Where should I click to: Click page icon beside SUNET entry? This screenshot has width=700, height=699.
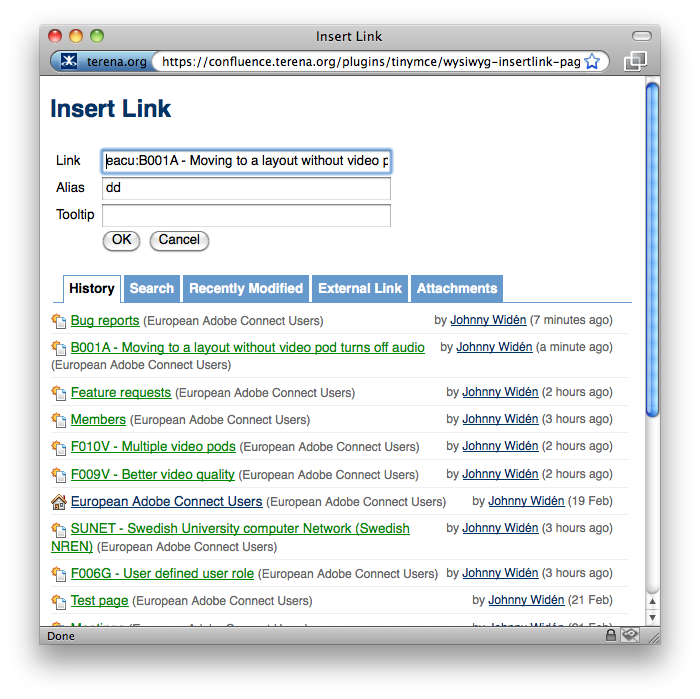pos(58,528)
